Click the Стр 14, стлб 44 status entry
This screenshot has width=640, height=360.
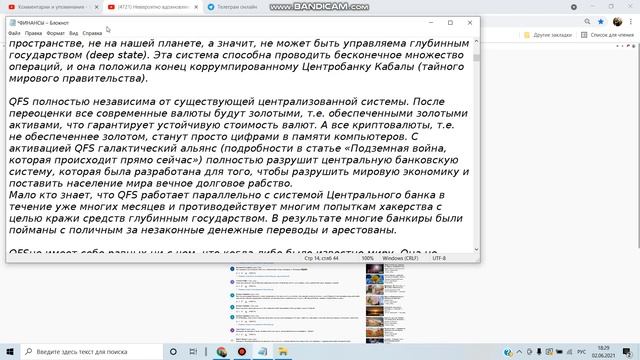321,258
